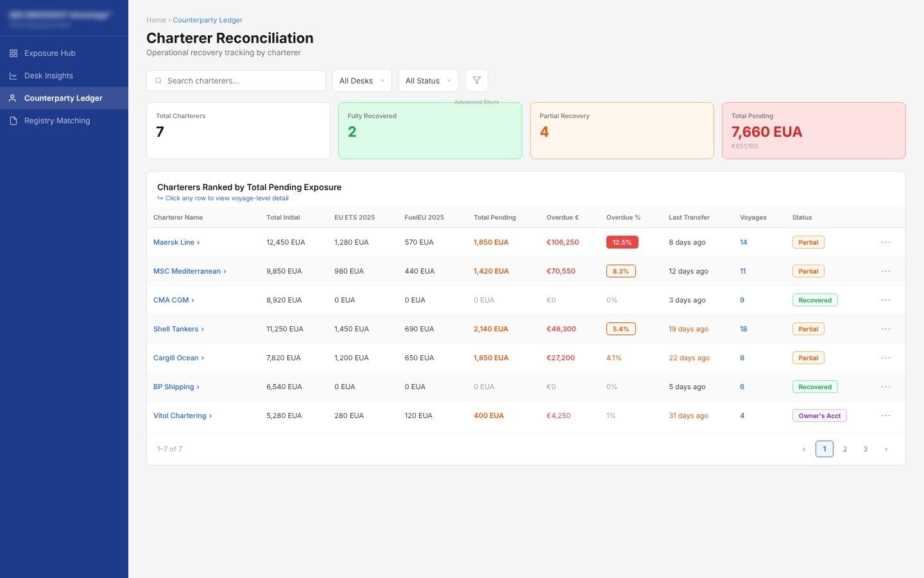Open Shell Tankers charterer link
The width and height of the screenshot is (924, 578).
tap(178, 329)
